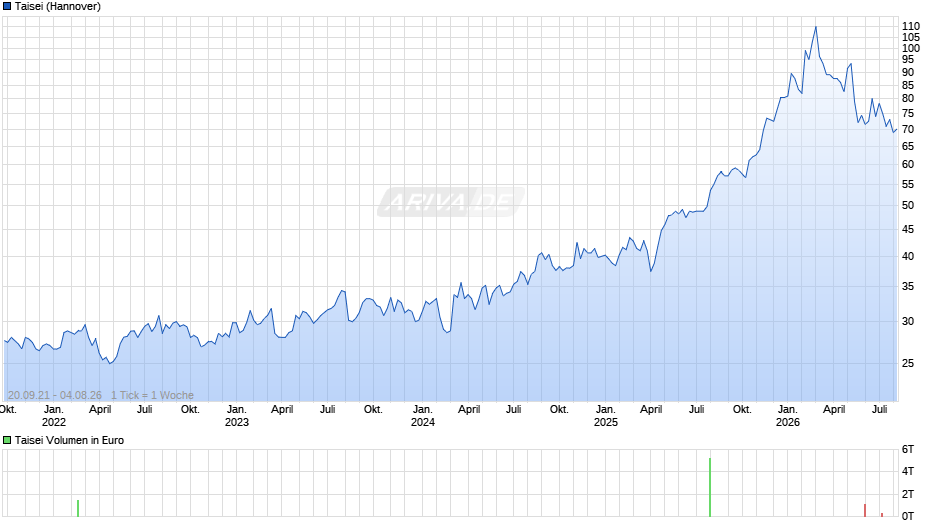This screenshot has width=940, height=526.
Task: Click the 80 price axis label
Action: point(908,99)
